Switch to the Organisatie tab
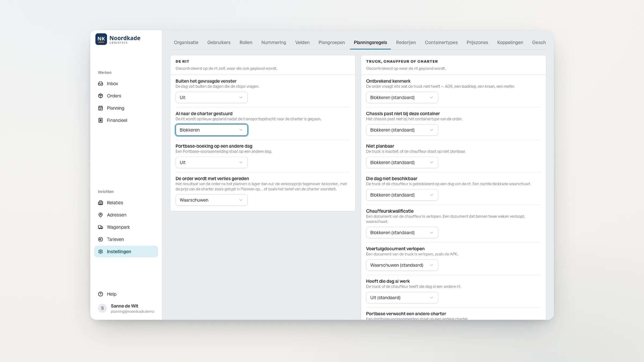The width and height of the screenshot is (644, 362). pos(186,42)
